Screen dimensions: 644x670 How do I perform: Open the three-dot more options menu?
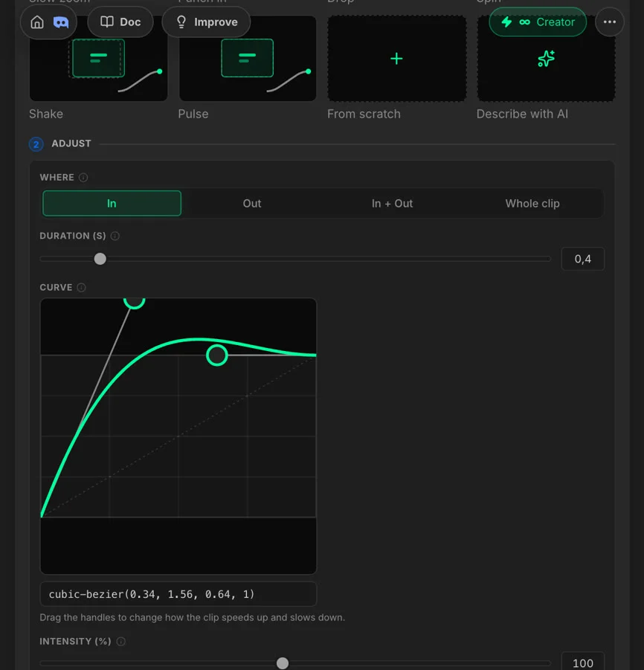pyautogui.click(x=609, y=22)
